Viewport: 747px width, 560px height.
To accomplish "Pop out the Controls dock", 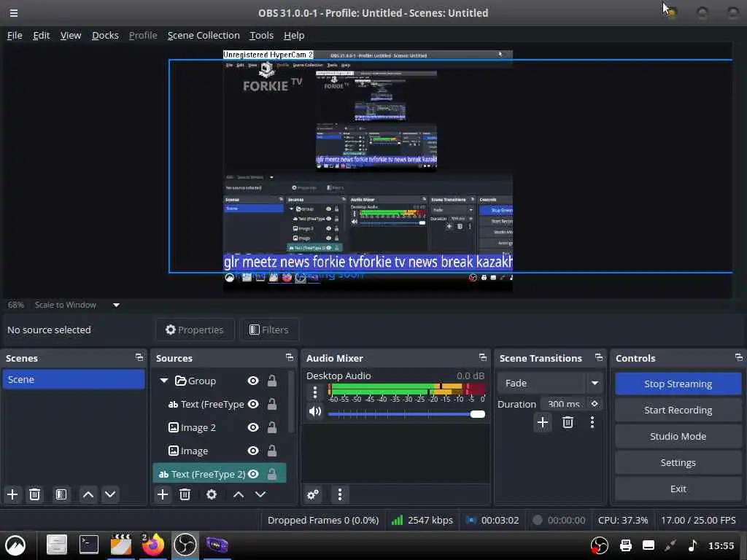I will click(738, 357).
